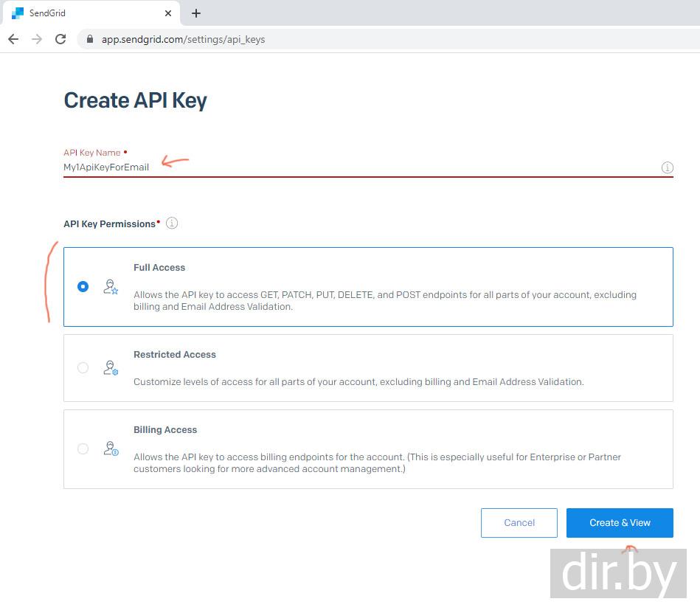
Task: Click the description mentioning GET, PATCH, PUT, DELETE
Action: pos(385,300)
